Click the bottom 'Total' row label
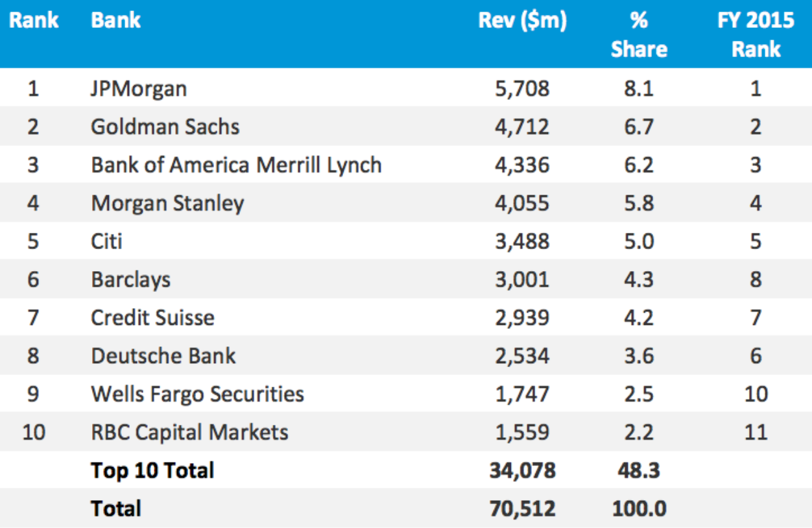This screenshot has height=528, width=812. (x=116, y=509)
